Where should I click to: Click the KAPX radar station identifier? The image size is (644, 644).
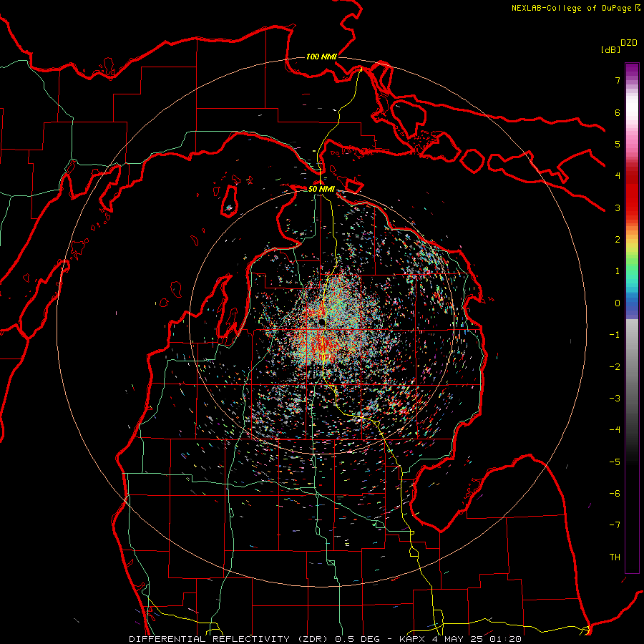[x=413, y=639]
